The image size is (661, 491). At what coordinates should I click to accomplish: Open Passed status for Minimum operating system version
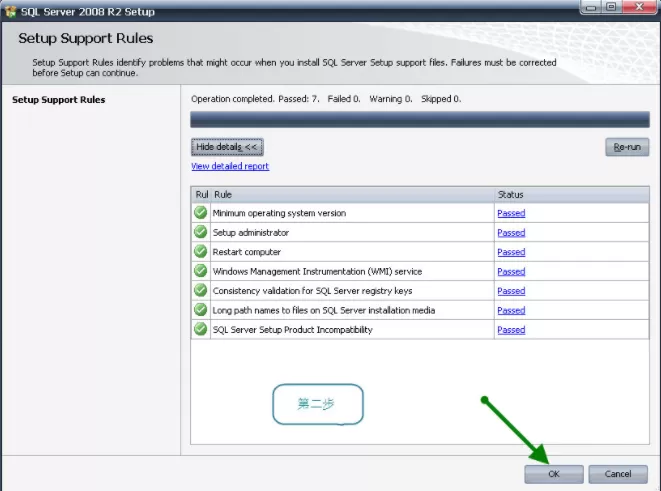click(x=511, y=213)
